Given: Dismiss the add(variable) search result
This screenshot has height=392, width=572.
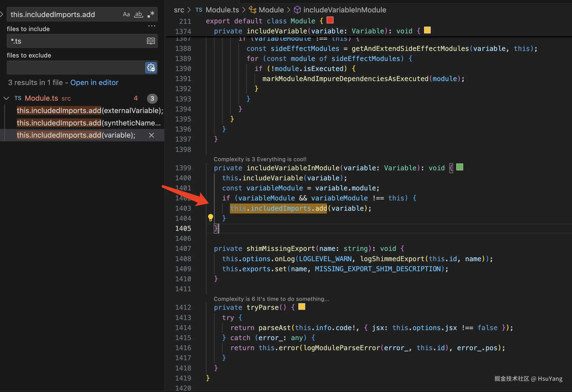Looking at the screenshot, I should coord(151,135).
